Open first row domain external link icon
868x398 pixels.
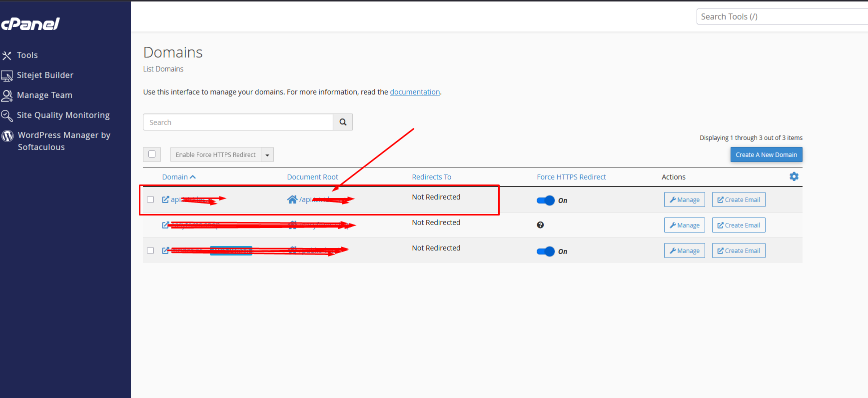point(165,199)
